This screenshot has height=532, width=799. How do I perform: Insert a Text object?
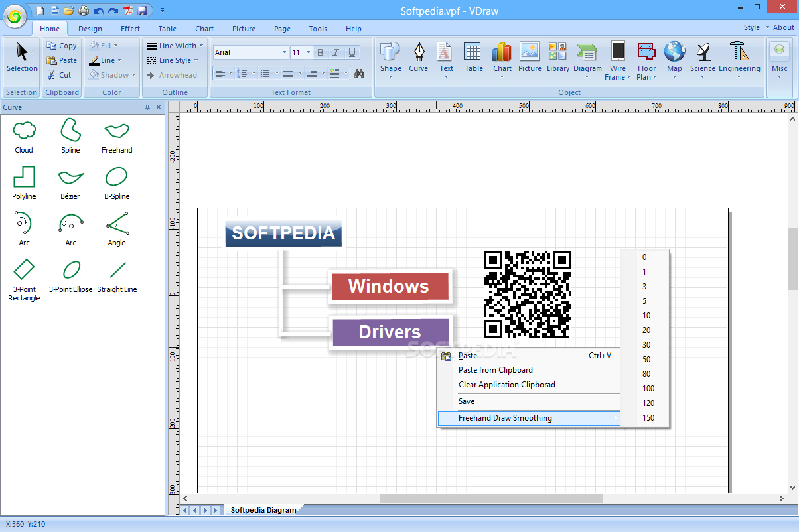(446, 60)
